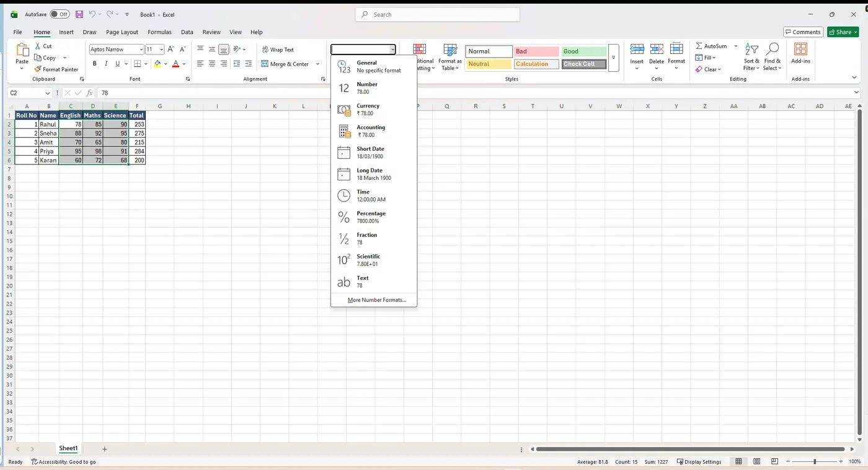Screen dimensions: 868x470
Task: Click the add new sheet plus button
Action: [x=105, y=449]
